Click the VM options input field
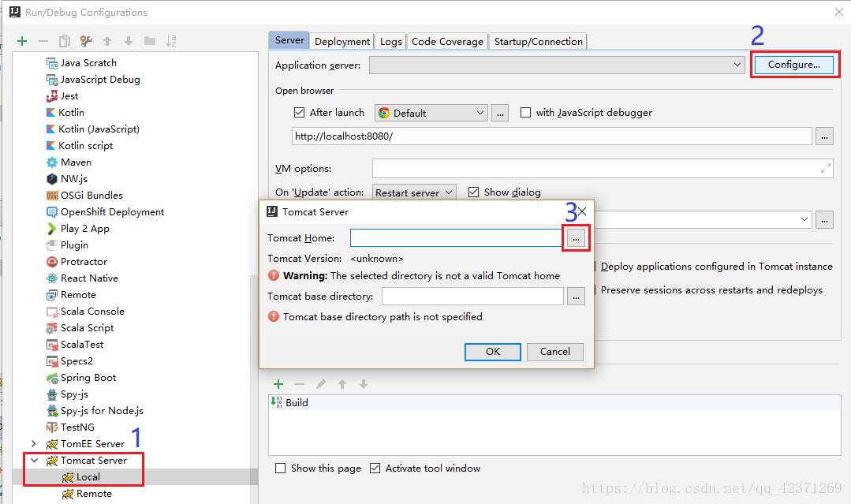Viewport: 851px width, 504px height. [x=603, y=169]
